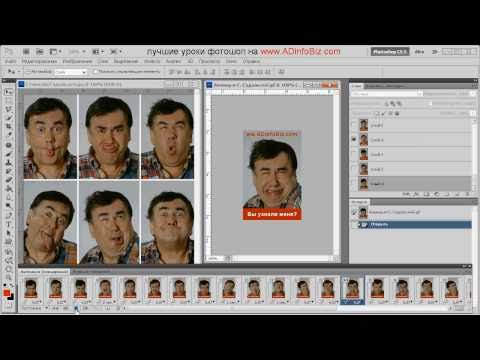This screenshot has height=360, width=480.
Task: Select the Quick Selection tool
Action: 9,118
